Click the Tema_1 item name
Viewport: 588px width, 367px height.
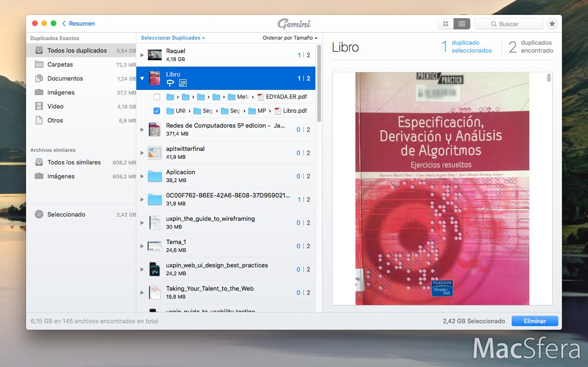[176, 242]
